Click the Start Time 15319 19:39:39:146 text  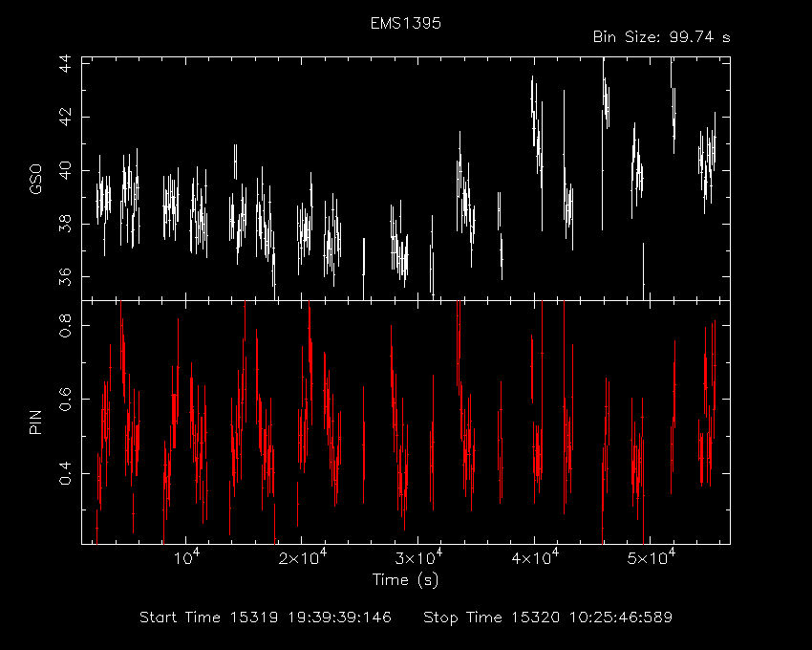[x=266, y=617]
